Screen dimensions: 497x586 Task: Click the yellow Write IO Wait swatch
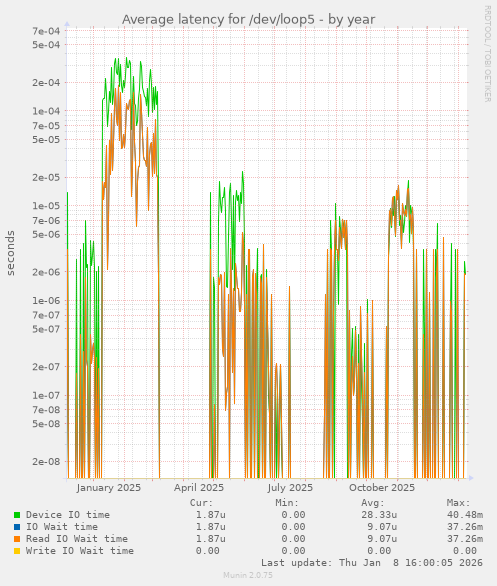click(x=17, y=551)
